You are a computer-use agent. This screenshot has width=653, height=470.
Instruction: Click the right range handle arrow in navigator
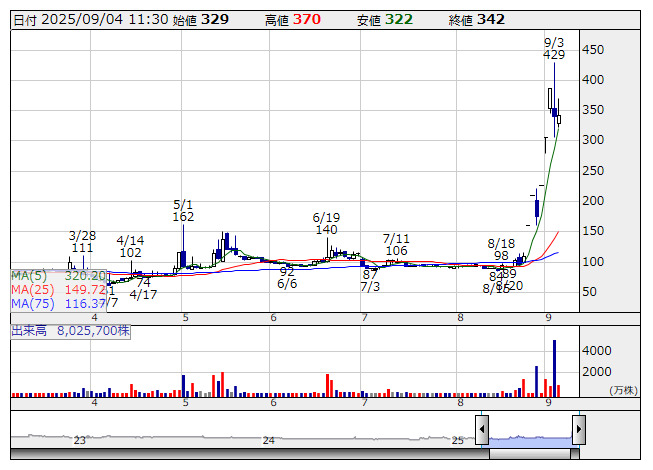click(578, 431)
